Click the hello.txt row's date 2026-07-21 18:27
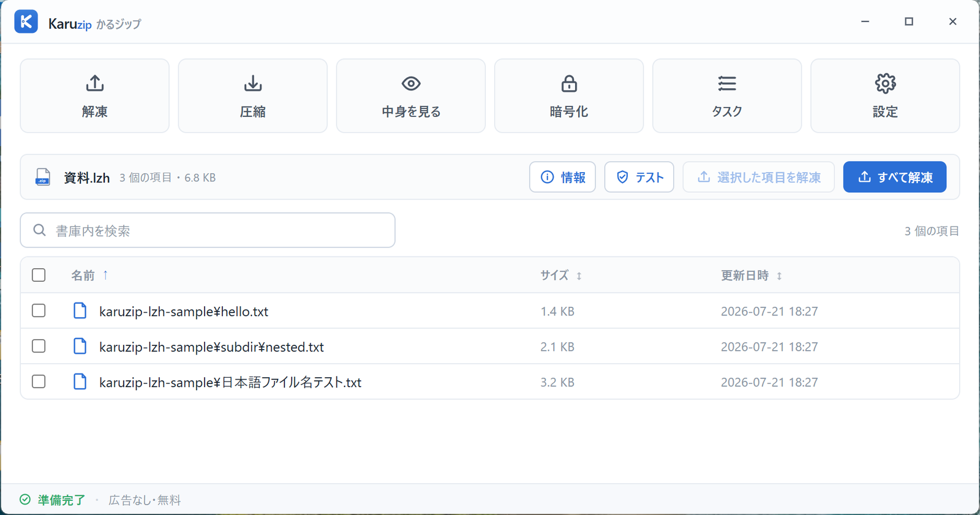980x515 pixels. pyautogui.click(x=769, y=311)
